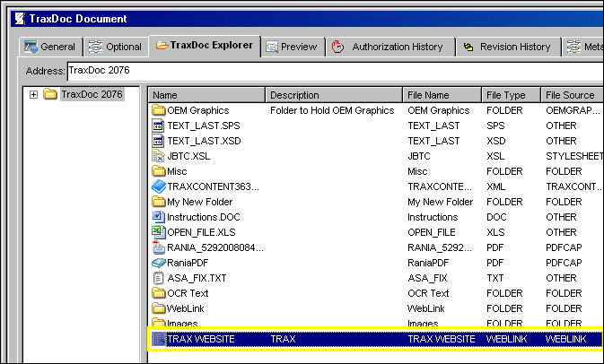
Task: Select the RaniaPDF entry name
Action: (x=188, y=263)
